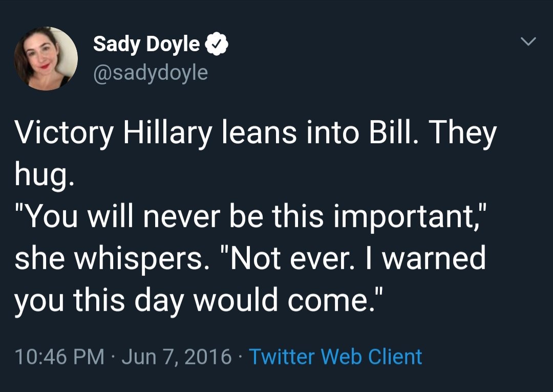Click the verified badge checkmark

[217, 45]
